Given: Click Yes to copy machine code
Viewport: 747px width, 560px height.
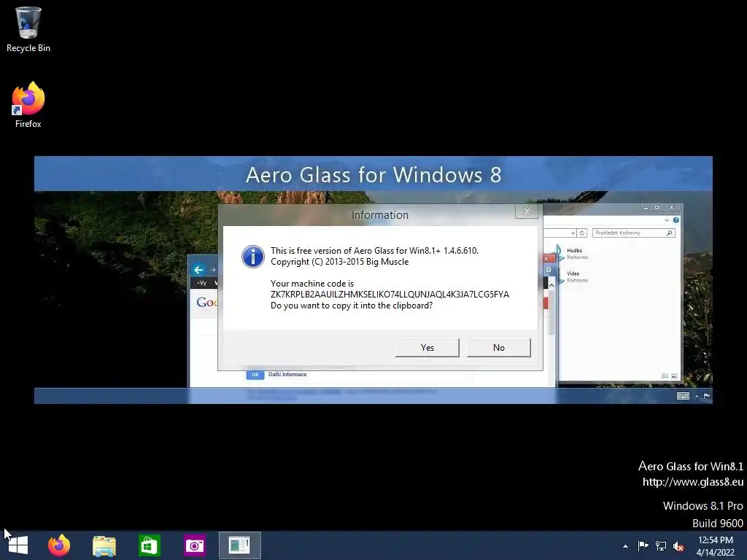Looking at the screenshot, I should [x=427, y=348].
